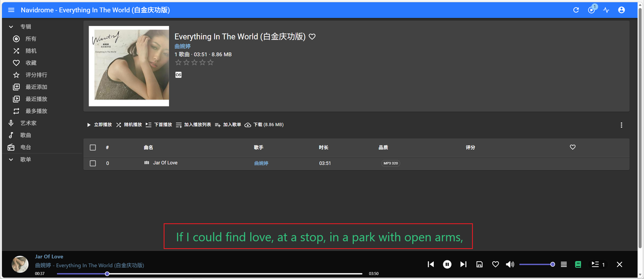Click the refresh icon in top bar

coord(576,10)
